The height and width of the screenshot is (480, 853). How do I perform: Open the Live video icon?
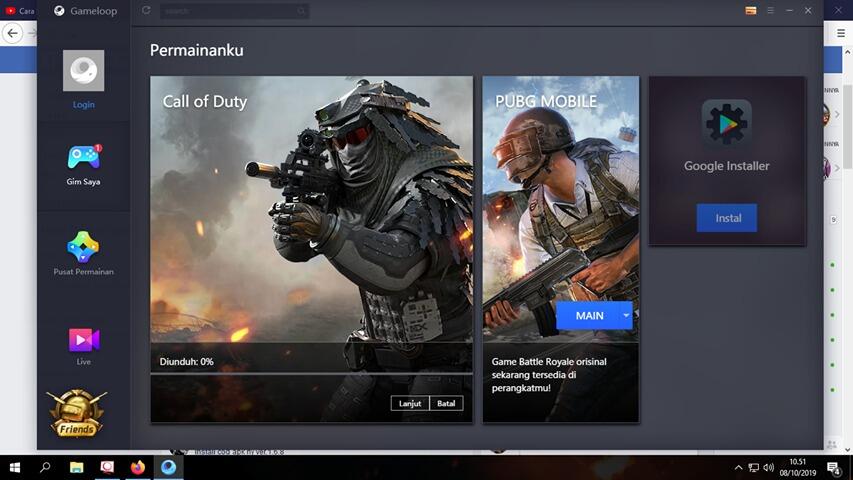point(84,340)
